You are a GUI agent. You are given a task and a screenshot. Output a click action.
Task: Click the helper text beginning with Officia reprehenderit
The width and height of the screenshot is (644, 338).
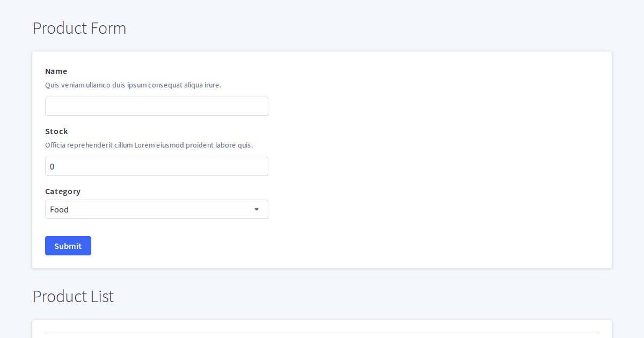149,145
